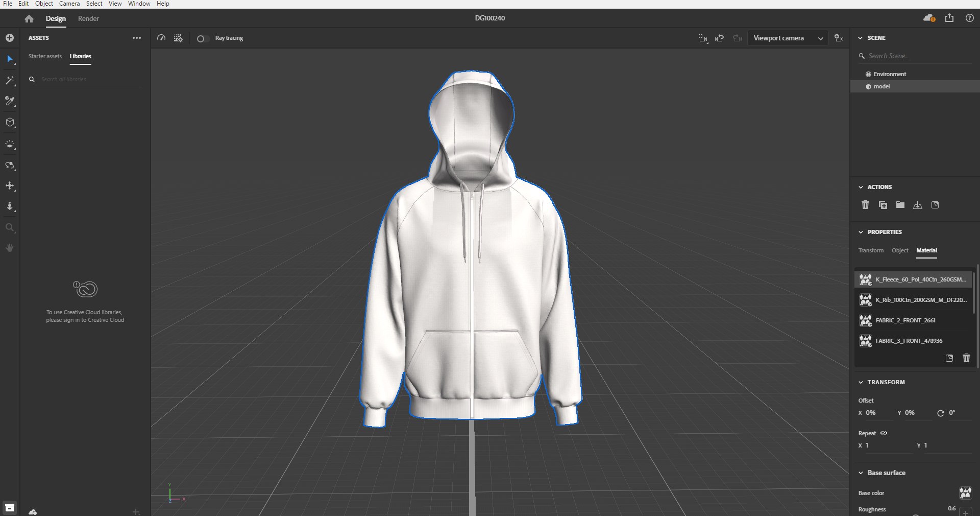Open the Add assets plus tool
Viewport: 980px width, 516px height.
[10, 38]
